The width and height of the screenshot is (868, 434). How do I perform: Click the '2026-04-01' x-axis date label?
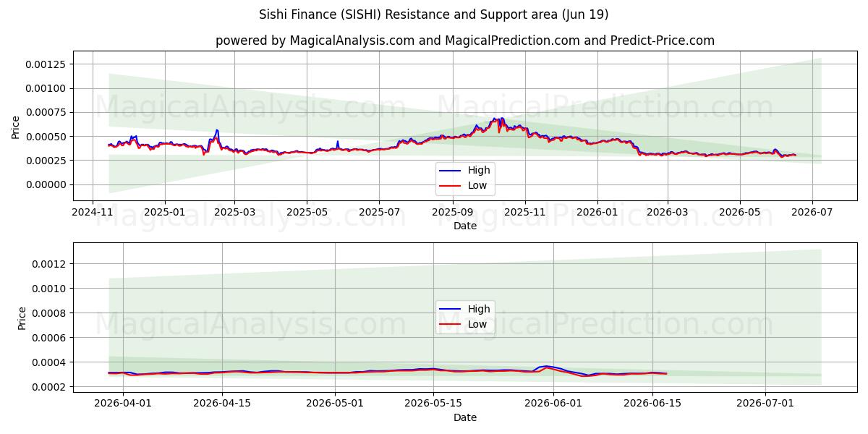coord(123,404)
